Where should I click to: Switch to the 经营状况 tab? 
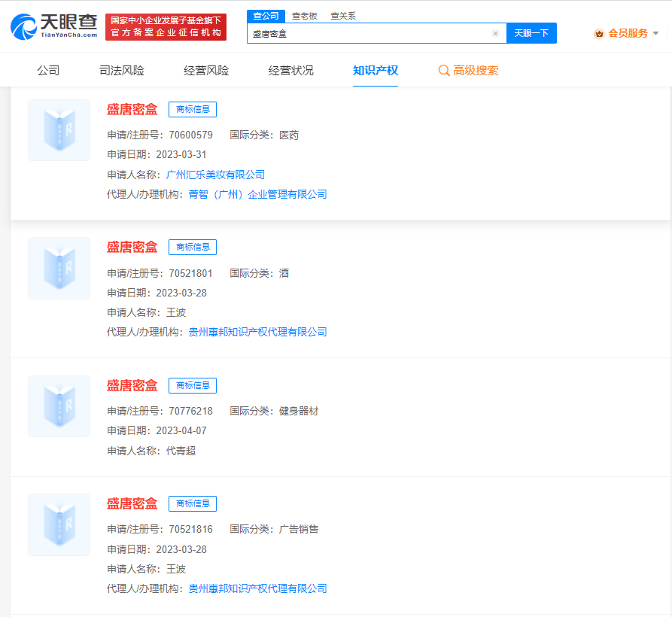coord(290,70)
